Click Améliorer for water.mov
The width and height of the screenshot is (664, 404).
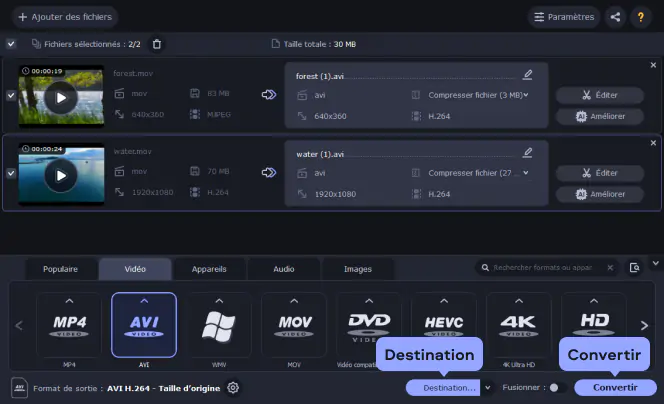(x=600, y=194)
